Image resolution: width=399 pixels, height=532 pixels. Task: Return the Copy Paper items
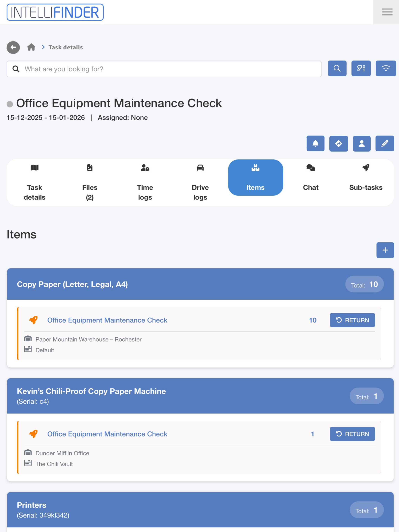(352, 320)
